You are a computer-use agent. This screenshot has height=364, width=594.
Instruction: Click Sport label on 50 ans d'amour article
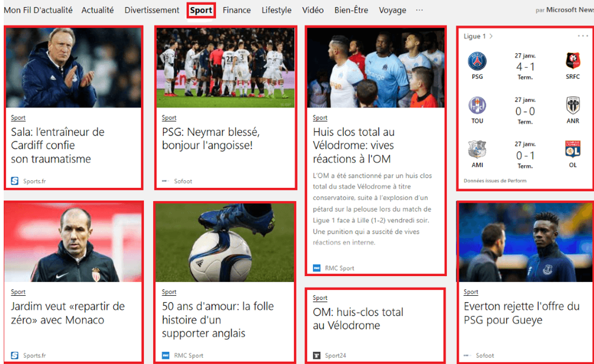(169, 292)
